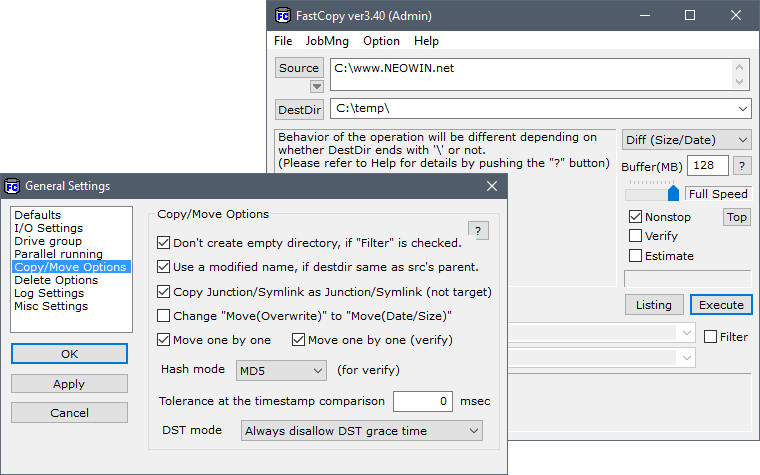Viewport: 760px width, 475px height.
Task: Click the Cancel button
Action: pos(69,413)
